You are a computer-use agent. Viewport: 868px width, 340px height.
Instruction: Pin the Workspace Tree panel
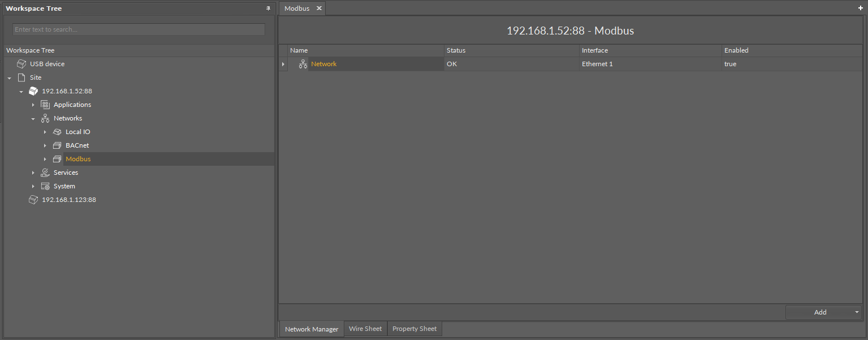click(268, 8)
